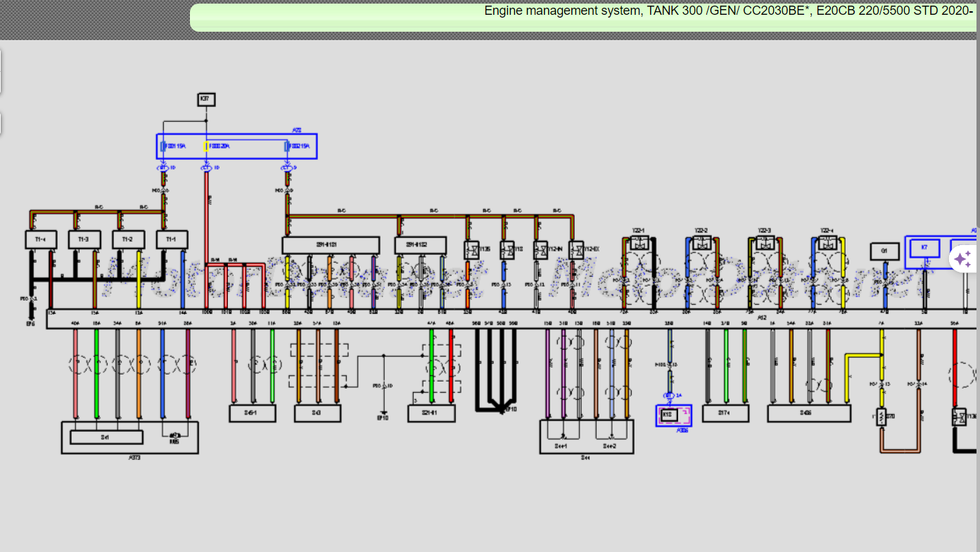This screenshot has width=980, height=552.
Task: Click the T1-1 ignition coil box
Action: pyautogui.click(x=172, y=239)
